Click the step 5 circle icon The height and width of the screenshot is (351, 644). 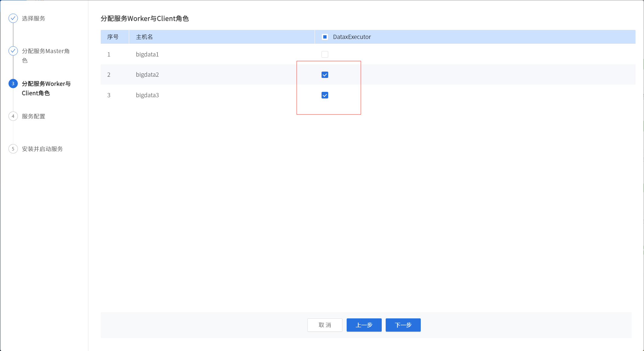(x=13, y=149)
